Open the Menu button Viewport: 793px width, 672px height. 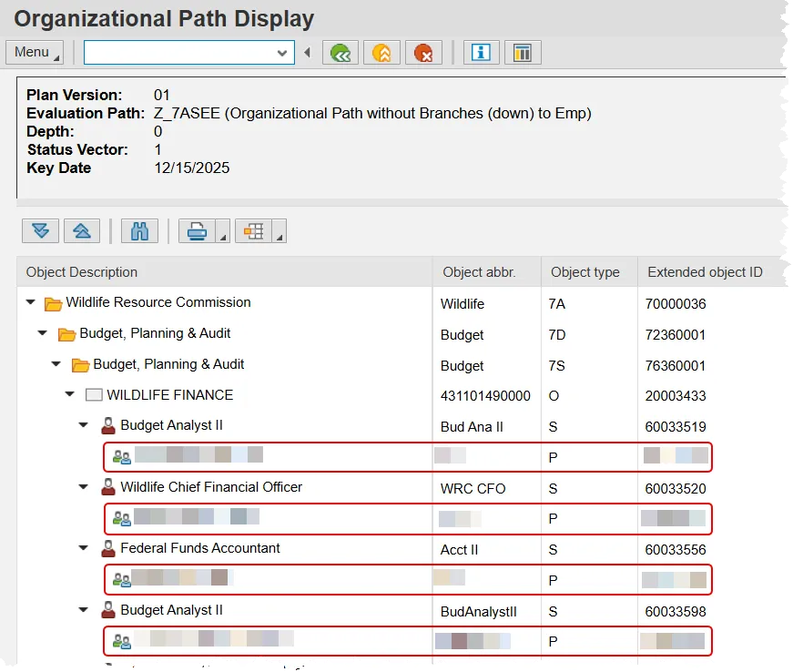35,53
